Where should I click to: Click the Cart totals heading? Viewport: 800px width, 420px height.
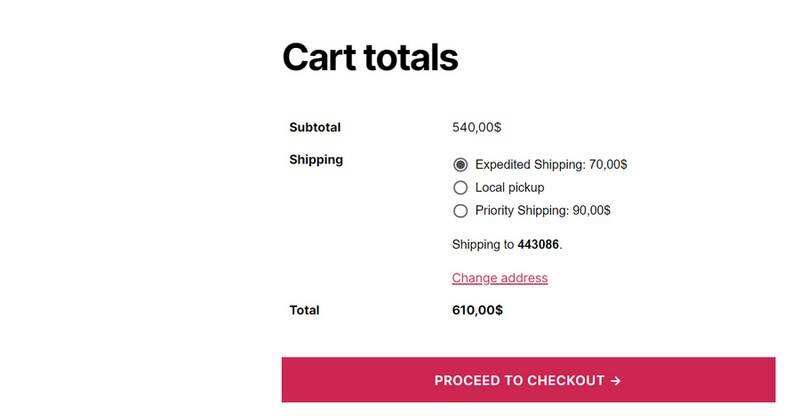click(x=370, y=57)
